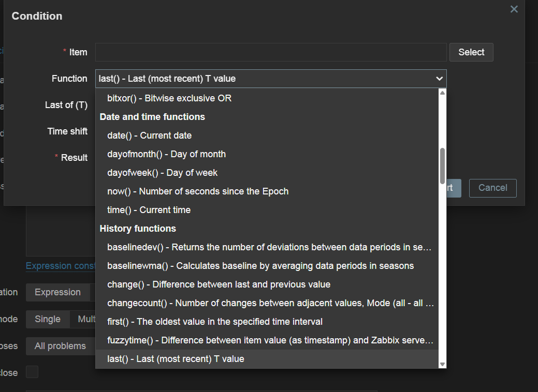The height and width of the screenshot is (392, 538).
Task: Click the Select button next to Item
Action: point(471,52)
